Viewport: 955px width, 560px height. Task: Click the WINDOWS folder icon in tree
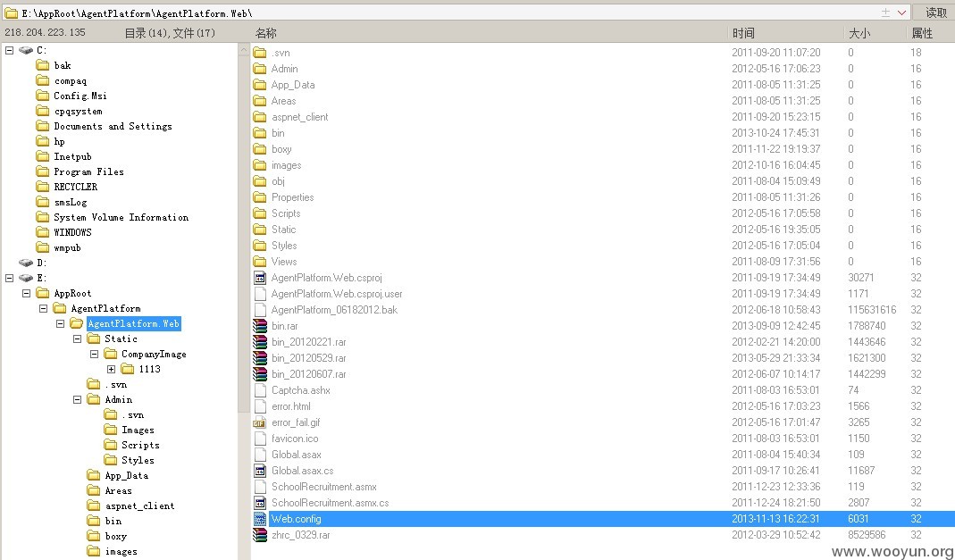tap(43, 232)
